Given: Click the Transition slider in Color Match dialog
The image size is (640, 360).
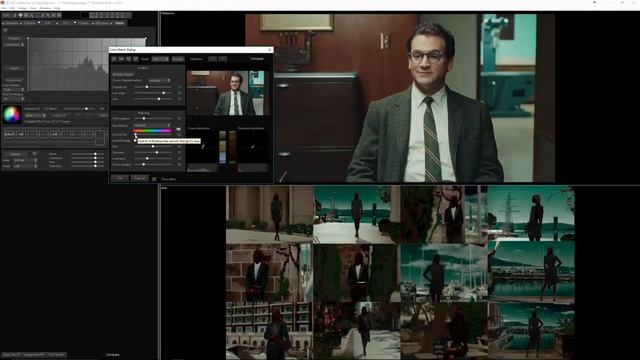Looking at the screenshot, I should point(153,152).
